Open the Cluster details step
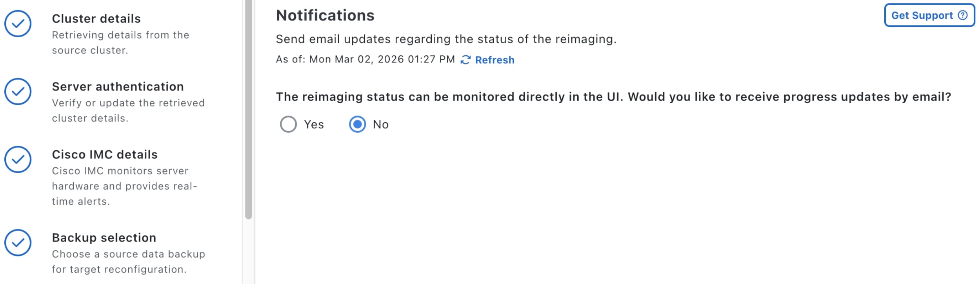Viewport: 980px width, 284px height. (96, 18)
